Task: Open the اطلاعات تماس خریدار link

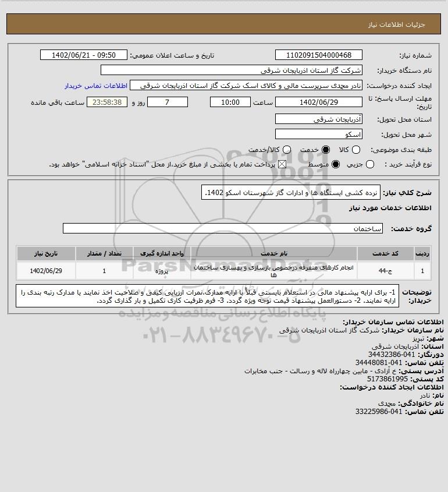Action: click(x=96, y=86)
